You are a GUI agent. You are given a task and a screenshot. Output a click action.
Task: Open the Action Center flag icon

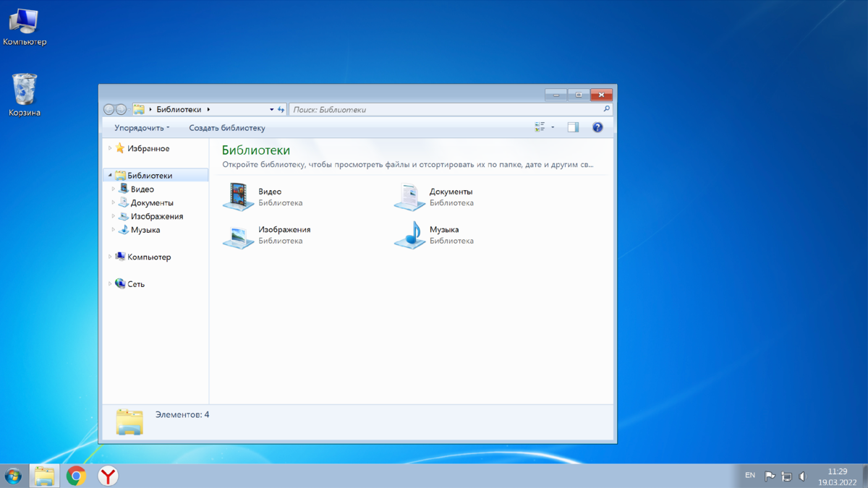click(770, 476)
